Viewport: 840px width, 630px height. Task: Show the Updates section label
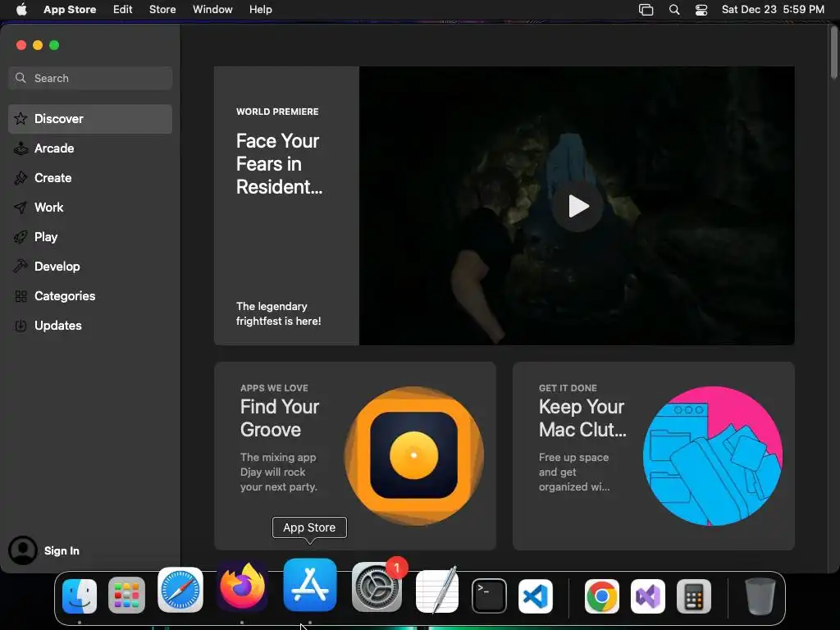58,325
